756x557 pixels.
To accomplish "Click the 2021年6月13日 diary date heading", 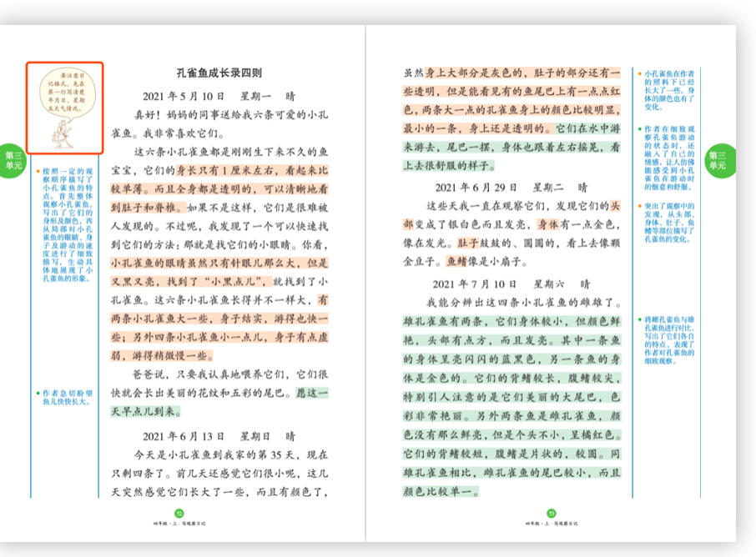I will tap(219, 435).
